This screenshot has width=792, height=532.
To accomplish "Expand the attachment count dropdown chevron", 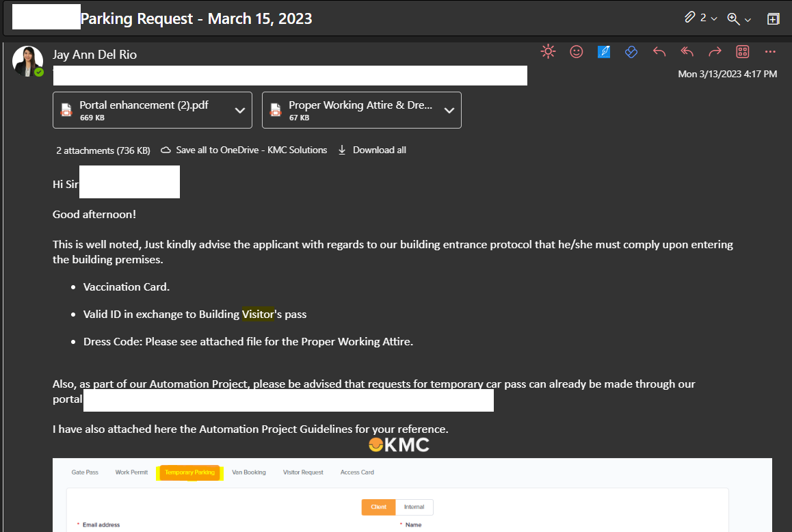I will tap(714, 19).
